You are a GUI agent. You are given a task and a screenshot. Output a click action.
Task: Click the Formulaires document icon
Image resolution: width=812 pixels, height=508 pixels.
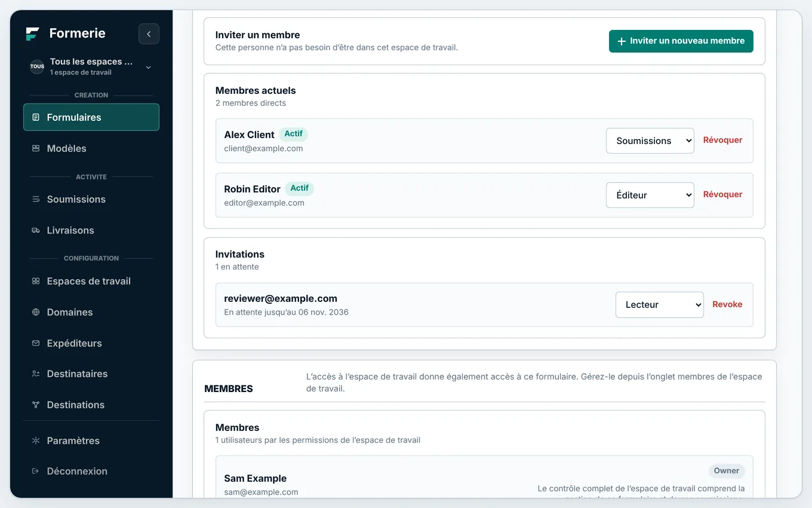[x=36, y=117]
